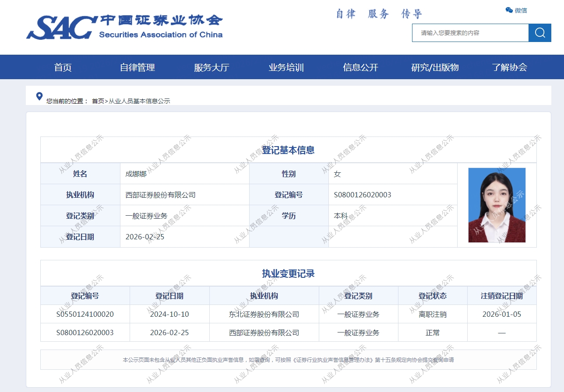Click the 首页 breadcrumb link
The width and height of the screenshot is (564, 392).
[98, 101]
